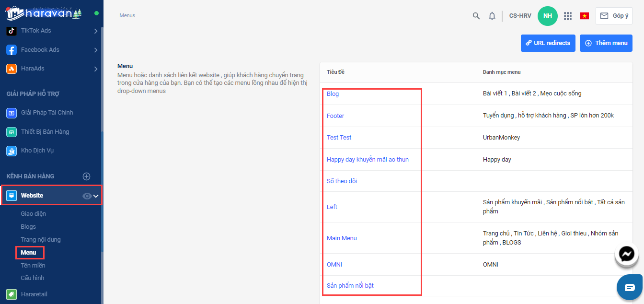Click the add sales channel plus icon
This screenshot has width=644, height=304.
point(87,176)
